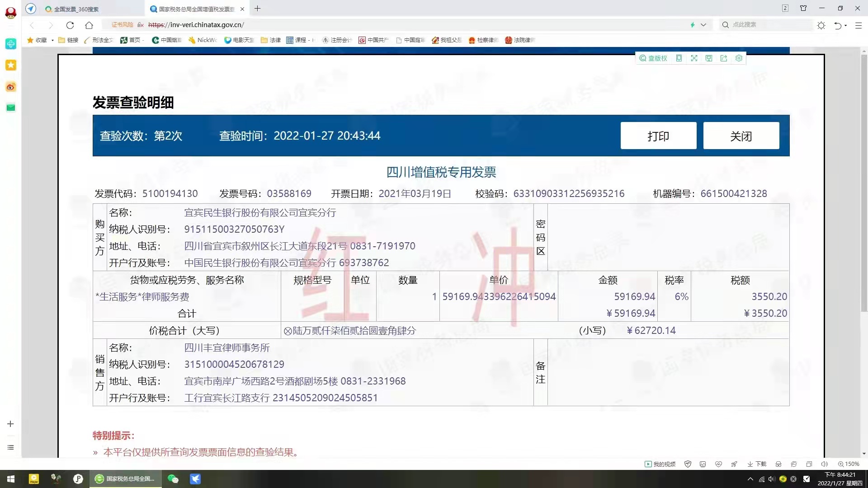The width and height of the screenshot is (868, 488).
Task: Expand hidden system tray icons arrow
Action: coord(750,479)
